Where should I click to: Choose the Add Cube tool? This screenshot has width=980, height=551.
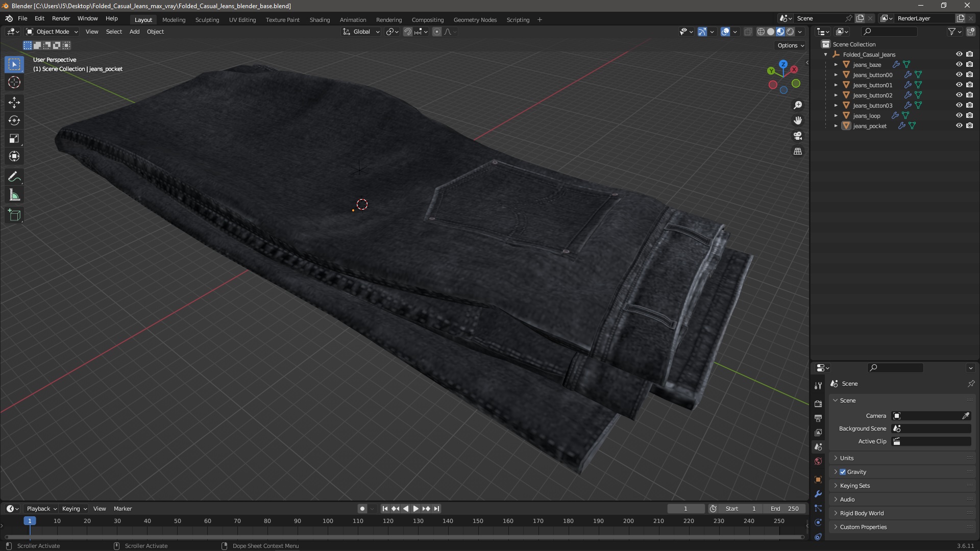14,215
